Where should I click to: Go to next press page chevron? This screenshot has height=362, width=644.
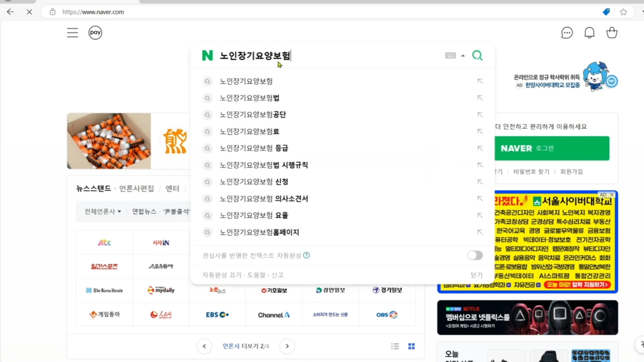click(287, 346)
